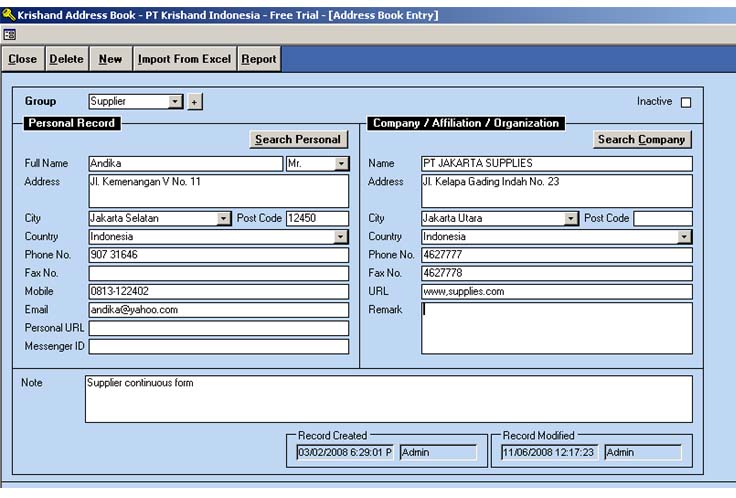Viewport: 736px width, 498px height.
Task: Toggle the Inactive checkbox
Action: 686,102
